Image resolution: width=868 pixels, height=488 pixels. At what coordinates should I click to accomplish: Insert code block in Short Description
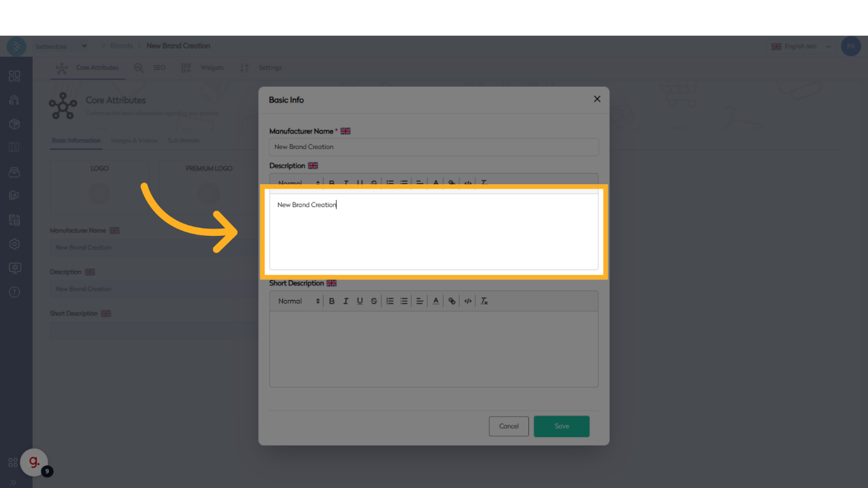[468, 301]
